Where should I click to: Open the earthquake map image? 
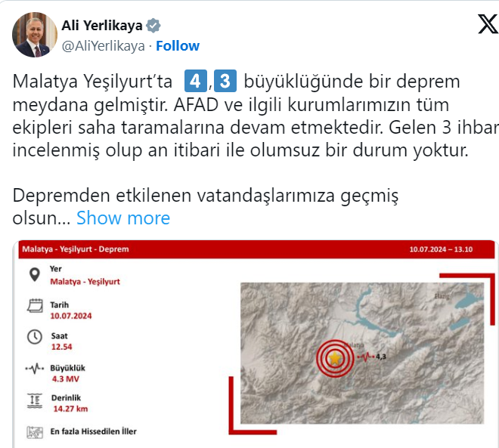[362, 354]
